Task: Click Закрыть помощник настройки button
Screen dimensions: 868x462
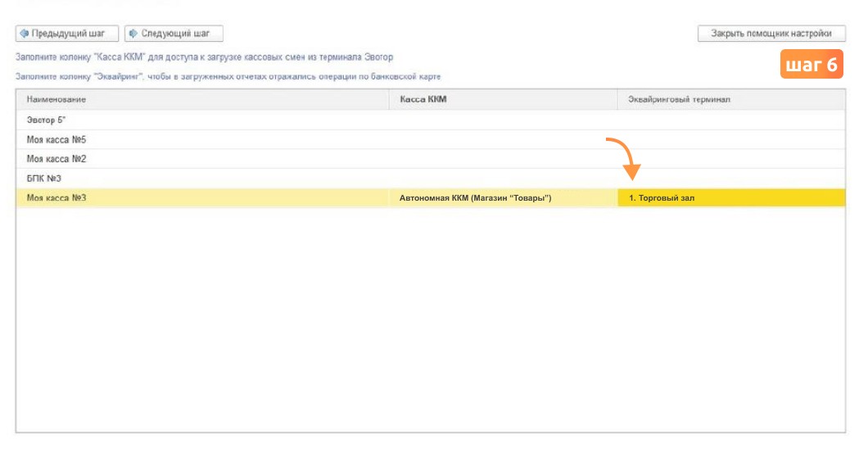Action: [x=771, y=34]
